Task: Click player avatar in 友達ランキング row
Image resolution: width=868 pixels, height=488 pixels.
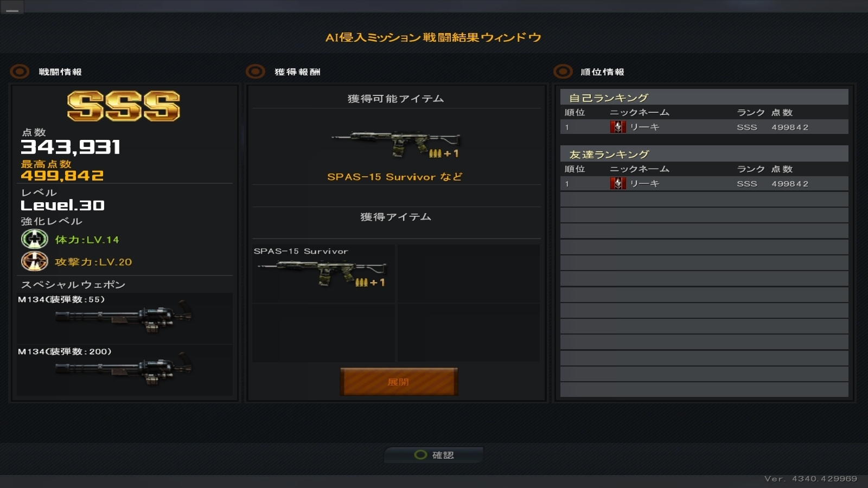Action: (618, 183)
